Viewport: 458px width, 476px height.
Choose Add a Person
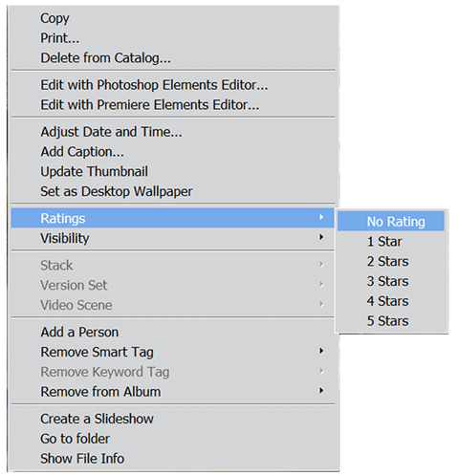point(172,333)
